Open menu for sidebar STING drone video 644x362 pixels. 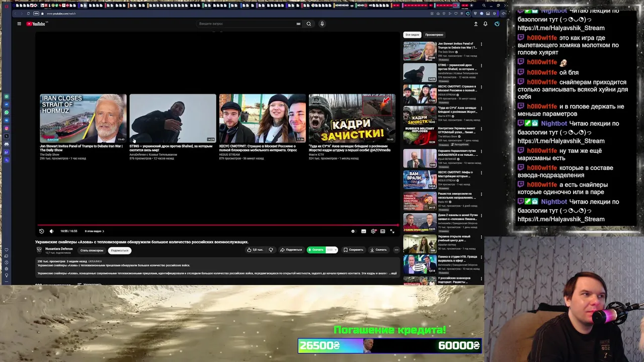coord(481,65)
